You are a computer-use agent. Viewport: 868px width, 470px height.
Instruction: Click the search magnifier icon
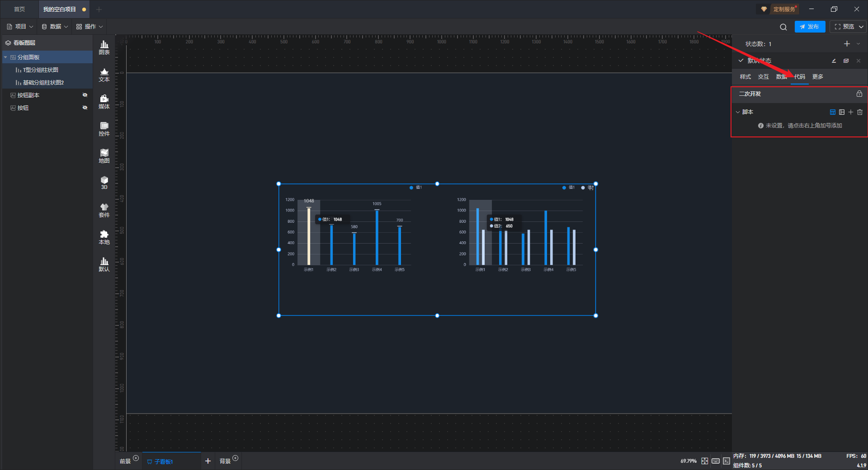(x=783, y=27)
